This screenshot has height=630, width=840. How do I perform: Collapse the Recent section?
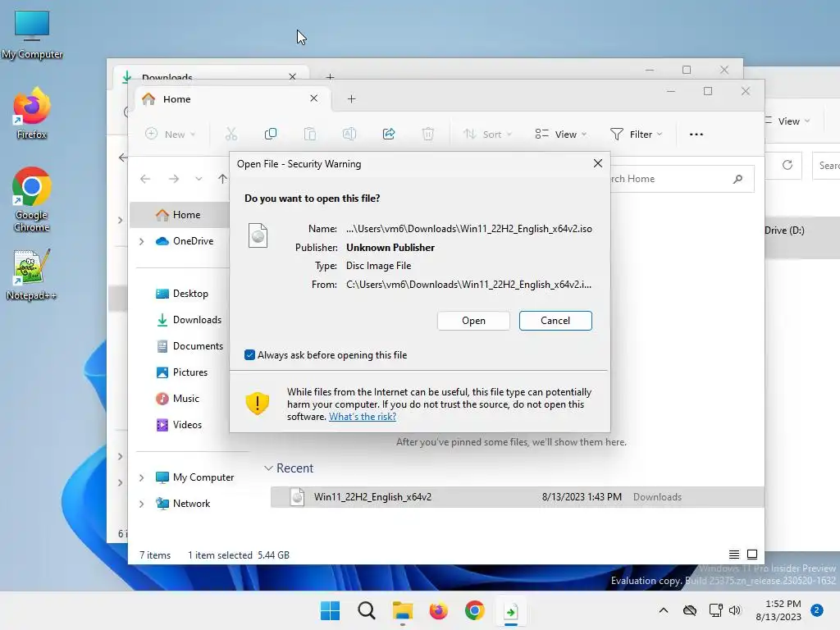click(x=268, y=468)
